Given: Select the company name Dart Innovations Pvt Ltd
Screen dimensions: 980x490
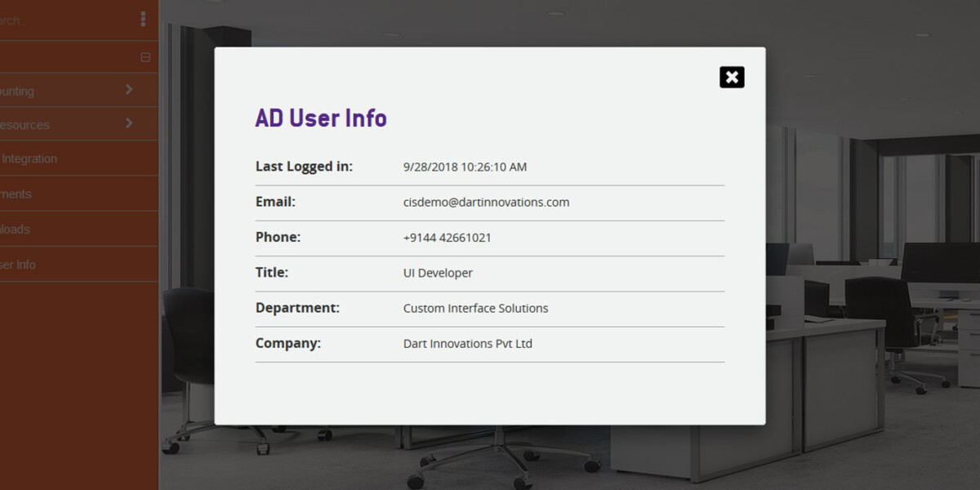Looking at the screenshot, I should click(467, 344).
